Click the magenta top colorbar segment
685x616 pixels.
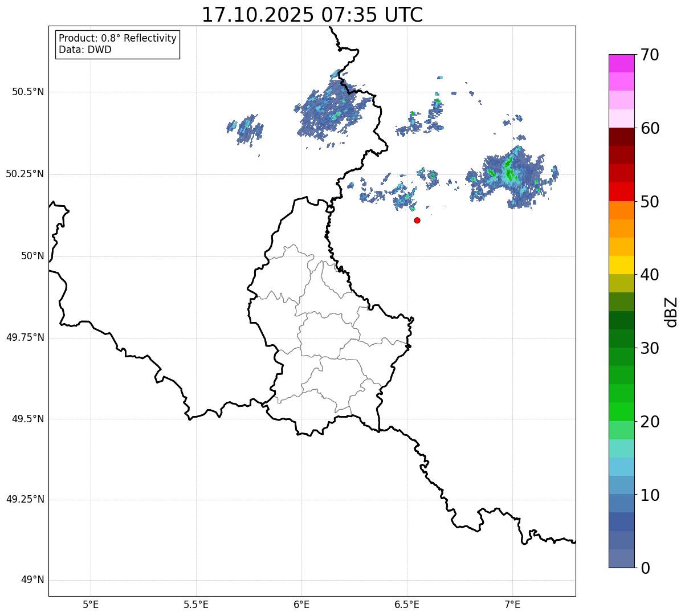point(621,63)
